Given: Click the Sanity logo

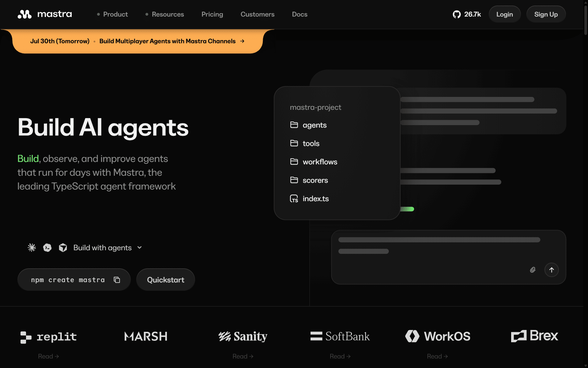Looking at the screenshot, I should (243, 336).
